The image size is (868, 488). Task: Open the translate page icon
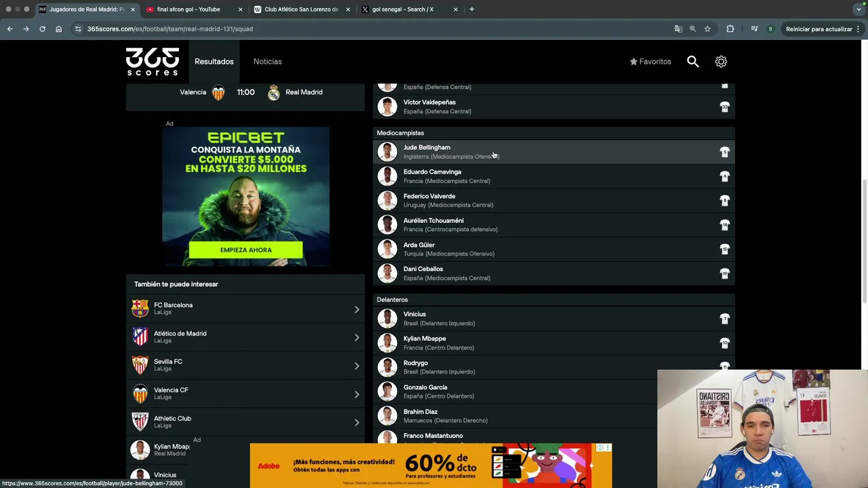tap(678, 29)
